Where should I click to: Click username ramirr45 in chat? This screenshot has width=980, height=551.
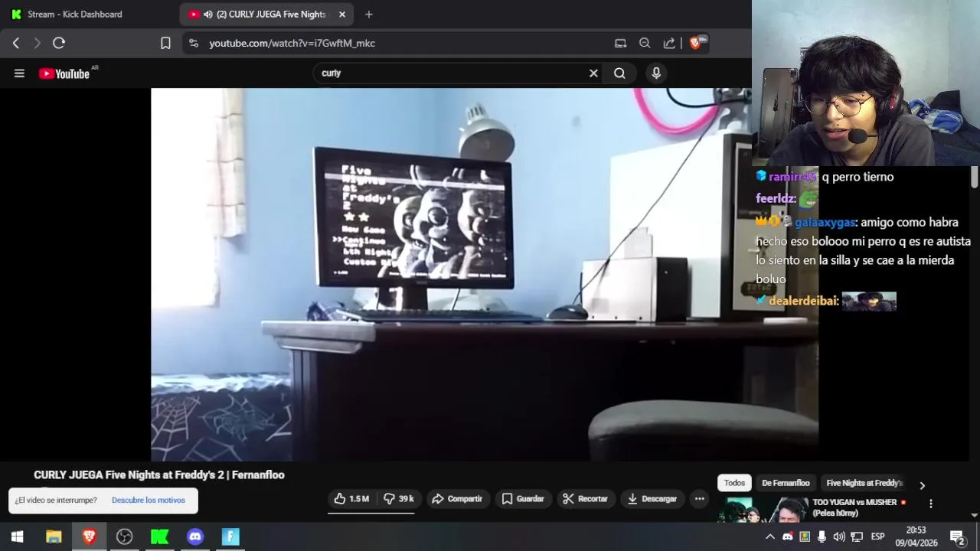click(792, 177)
